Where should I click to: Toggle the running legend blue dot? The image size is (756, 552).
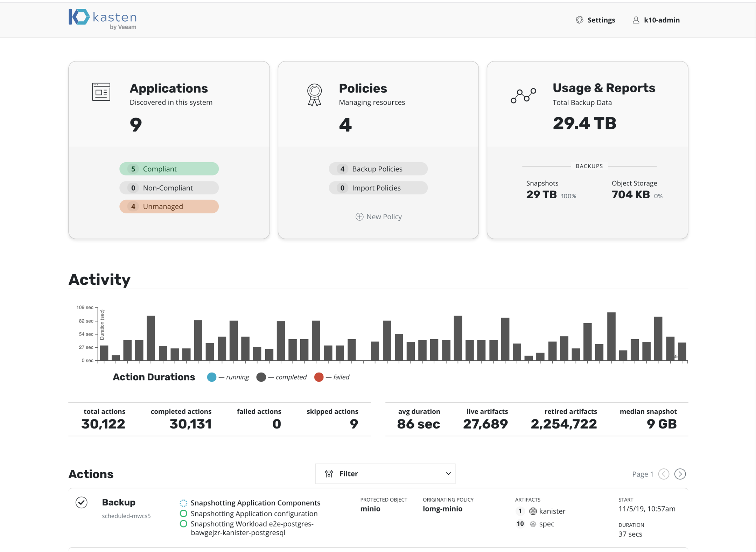[x=211, y=377]
